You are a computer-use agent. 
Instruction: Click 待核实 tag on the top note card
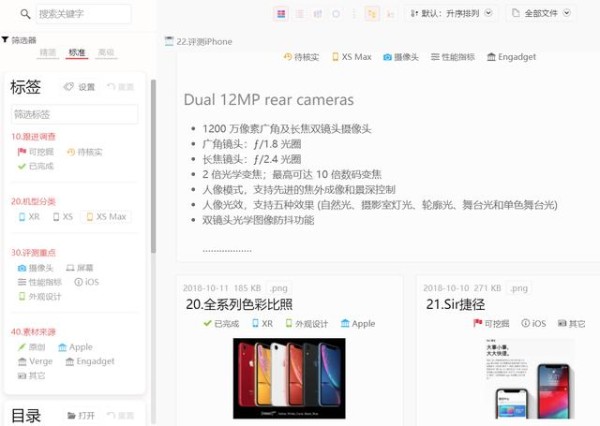coord(301,57)
